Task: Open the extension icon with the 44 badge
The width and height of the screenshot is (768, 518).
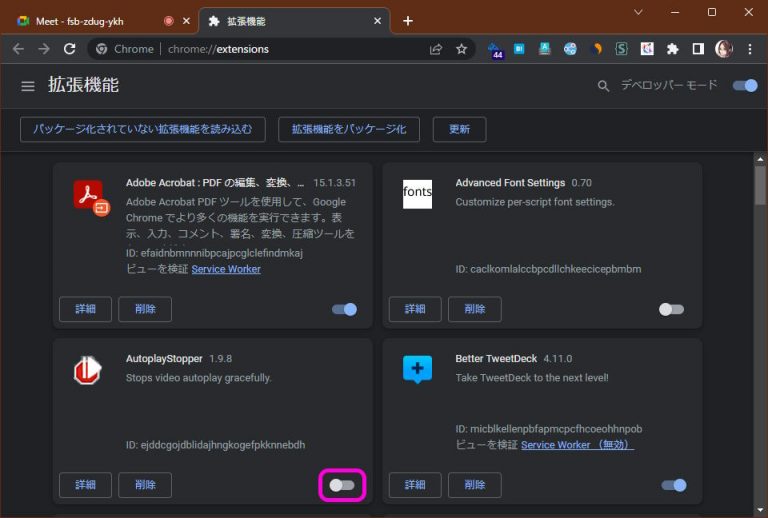Action: coord(496,49)
